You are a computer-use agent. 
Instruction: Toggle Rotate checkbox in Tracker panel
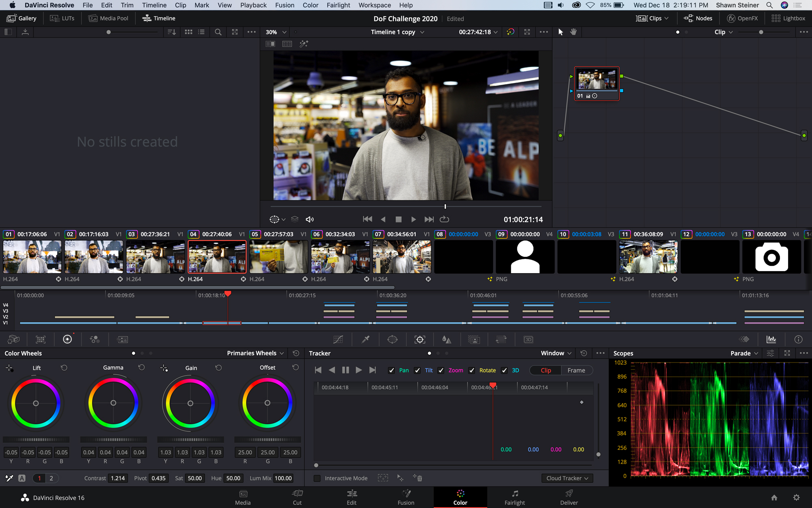472,370
